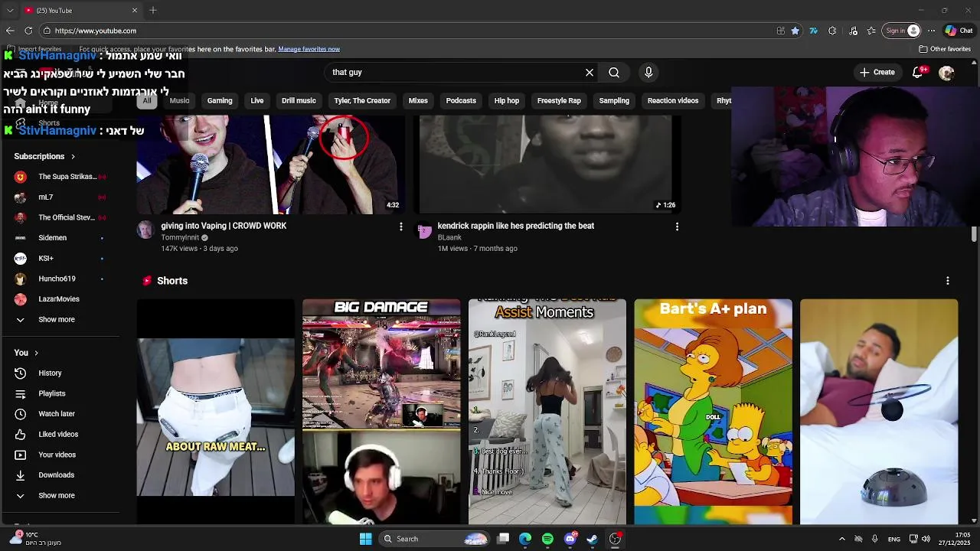Open Edge Settings and more menu
This screenshot has width=980, height=551.
pos(931,31)
